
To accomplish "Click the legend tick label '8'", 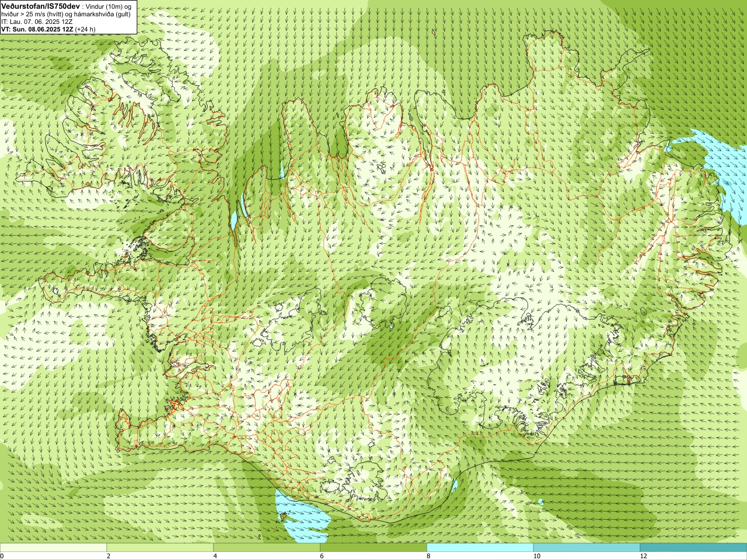I will (428, 556).
